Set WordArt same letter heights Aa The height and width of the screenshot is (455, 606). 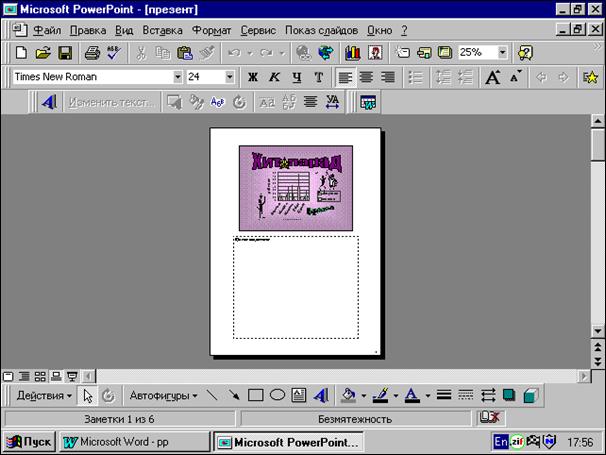click(267, 102)
